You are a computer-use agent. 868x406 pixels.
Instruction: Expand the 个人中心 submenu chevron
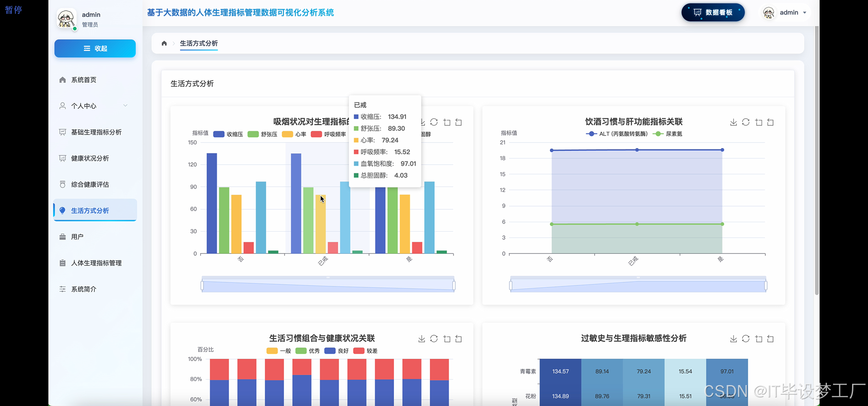(x=125, y=106)
